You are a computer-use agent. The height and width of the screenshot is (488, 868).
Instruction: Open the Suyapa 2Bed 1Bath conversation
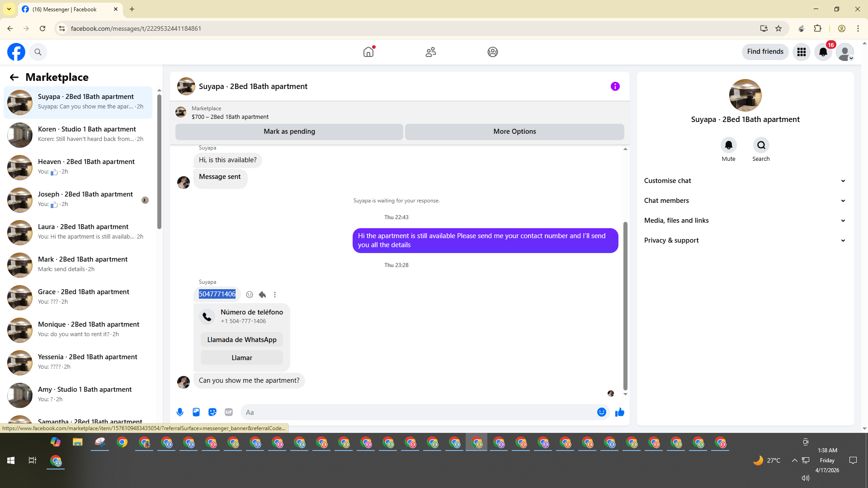click(x=78, y=102)
